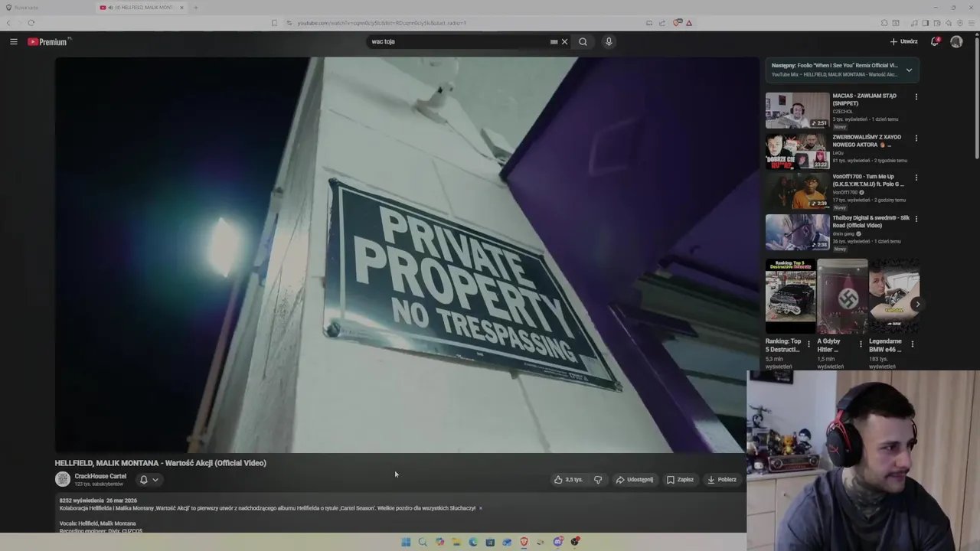The height and width of the screenshot is (551, 980).
Task: Show next Shorts with the right arrow
Action: (x=917, y=304)
